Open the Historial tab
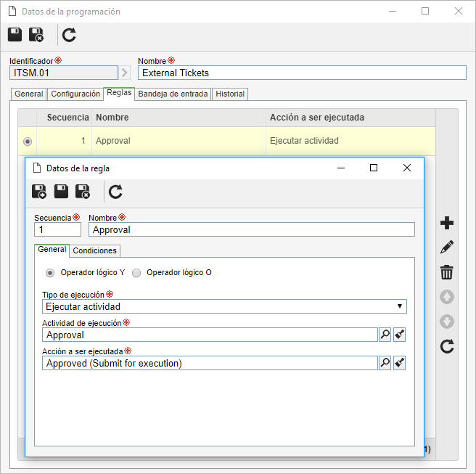This screenshot has height=474, width=476. tap(230, 94)
